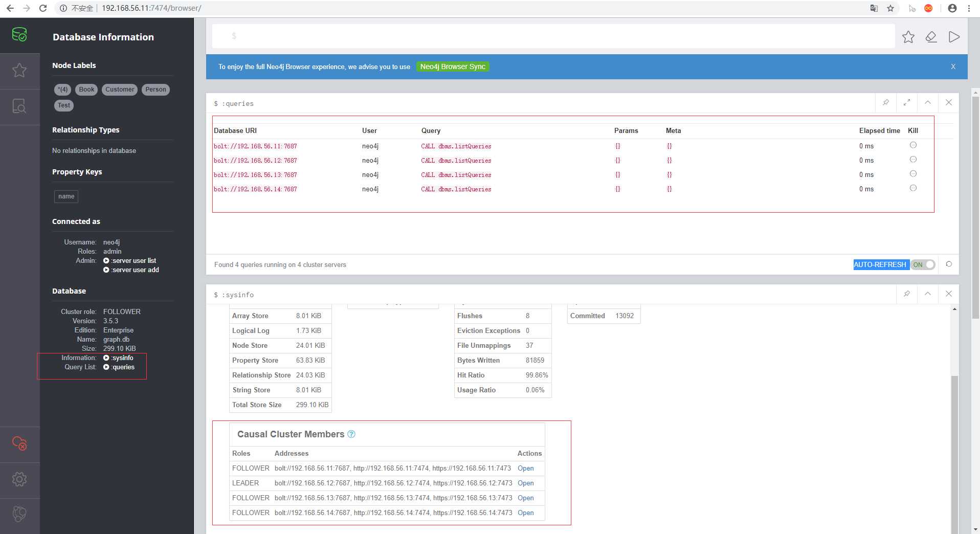This screenshot has width=980, height=534.
Task: Select the Elapsed time column header
Action: click(x=879, y=130)
